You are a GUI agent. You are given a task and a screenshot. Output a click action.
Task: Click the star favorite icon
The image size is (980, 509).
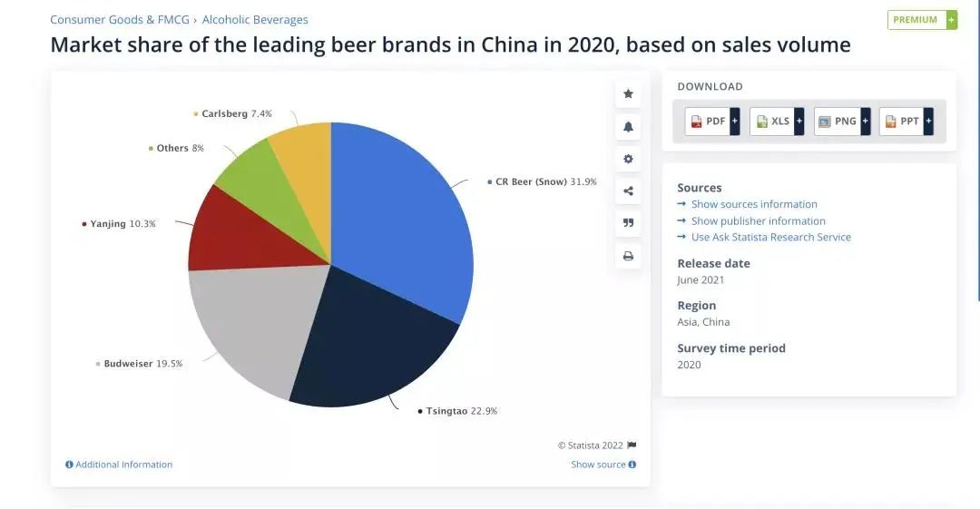pos(628,93)
